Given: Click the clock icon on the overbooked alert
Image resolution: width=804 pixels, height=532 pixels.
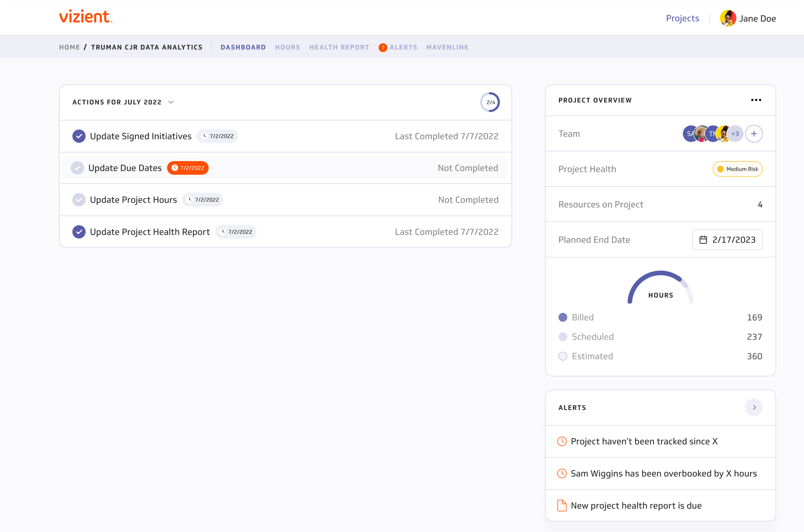Looking at the screenshot, I should pos(562,473).
